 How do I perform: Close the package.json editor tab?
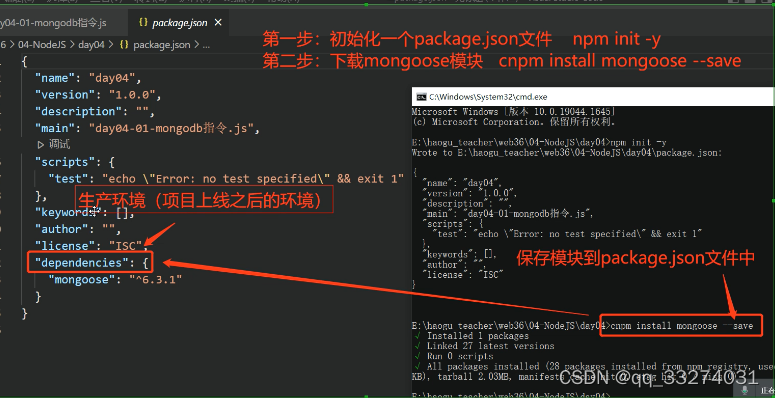point(218,23)
